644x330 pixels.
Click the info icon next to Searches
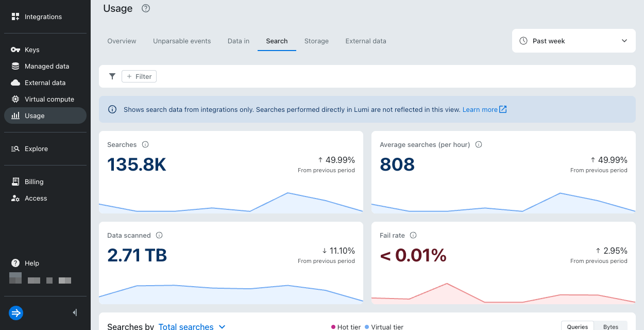click(145, 144)
